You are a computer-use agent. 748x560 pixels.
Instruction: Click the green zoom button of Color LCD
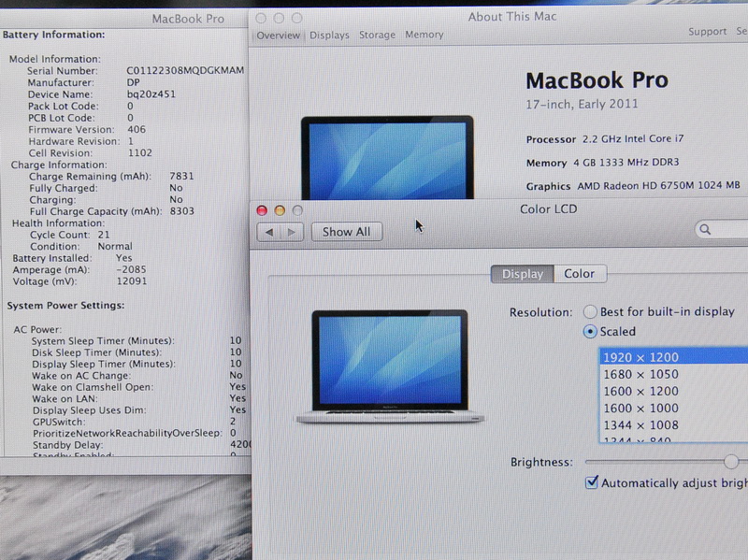click(297, 210)
